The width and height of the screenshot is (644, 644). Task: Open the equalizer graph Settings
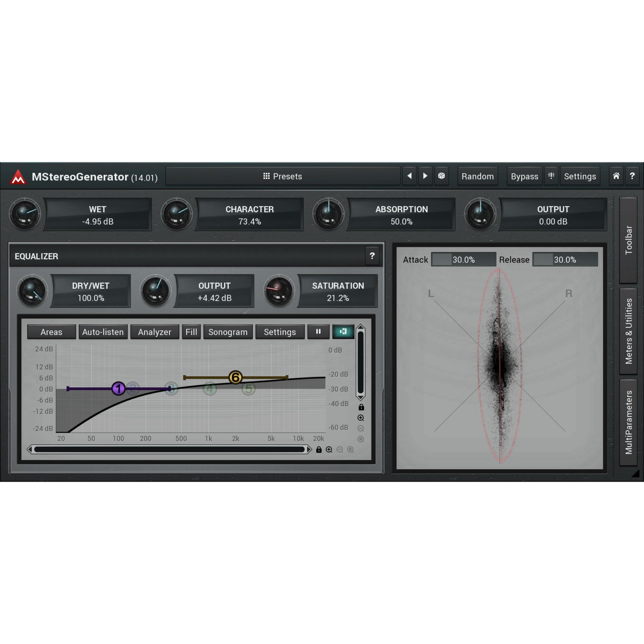tap(280, 332)
